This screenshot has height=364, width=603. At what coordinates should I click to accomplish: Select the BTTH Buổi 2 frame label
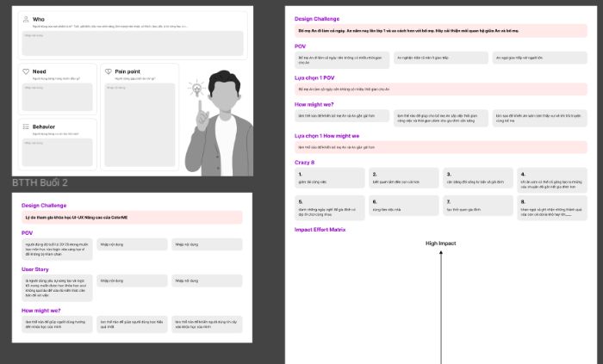click(x=40, y=182)
